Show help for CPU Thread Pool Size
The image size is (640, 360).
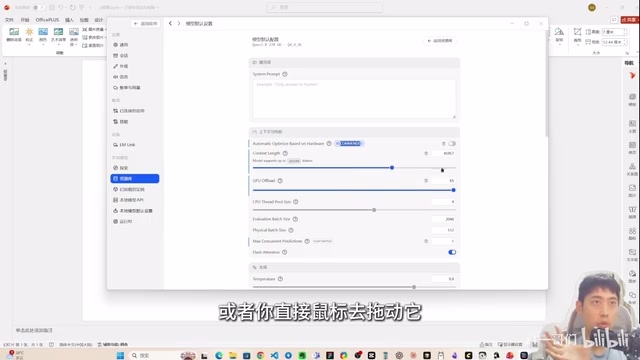click(296, 202)
